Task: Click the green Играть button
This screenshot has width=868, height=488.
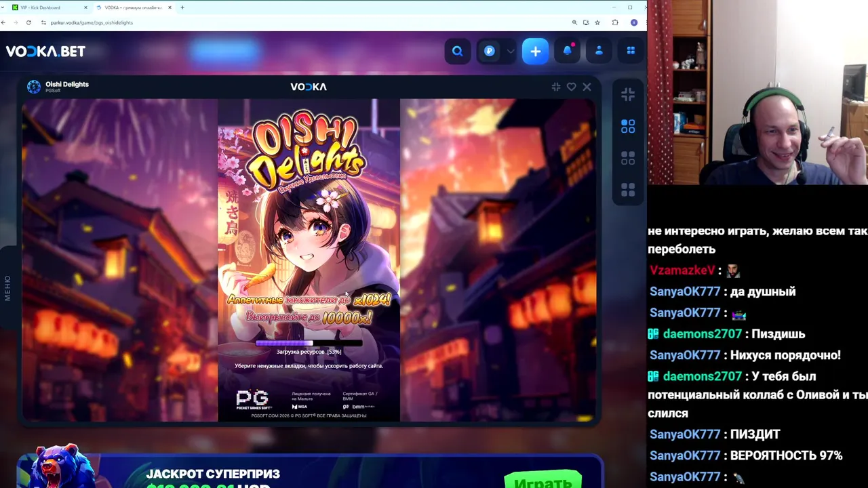Action: 543,479
